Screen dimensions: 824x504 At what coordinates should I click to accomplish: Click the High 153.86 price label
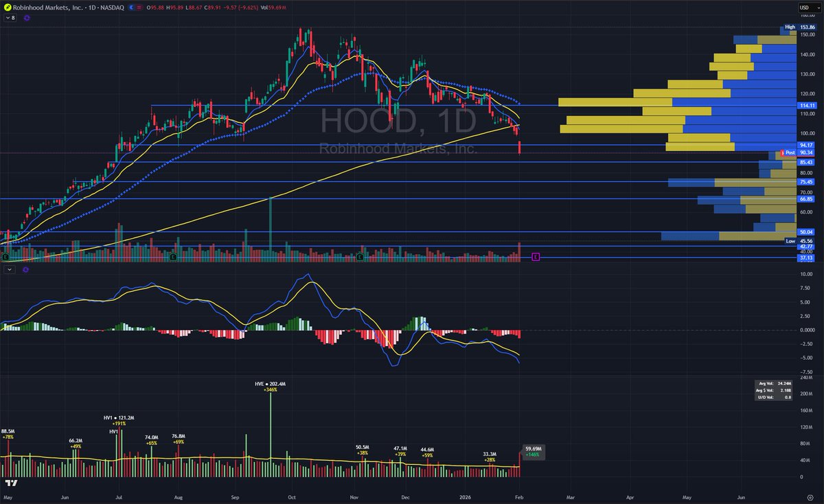[x=801, y=27]
